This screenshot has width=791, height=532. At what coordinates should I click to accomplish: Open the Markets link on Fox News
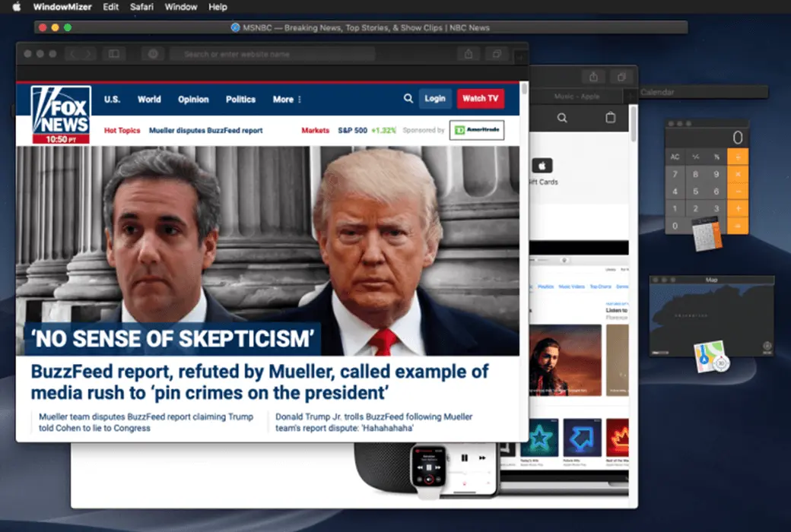[x=316, y=130]
